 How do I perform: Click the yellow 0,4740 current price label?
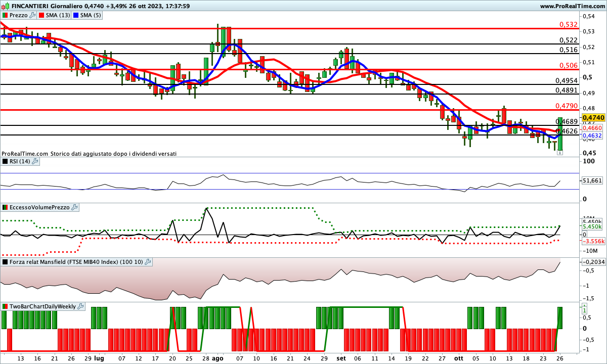coord(593,117)
